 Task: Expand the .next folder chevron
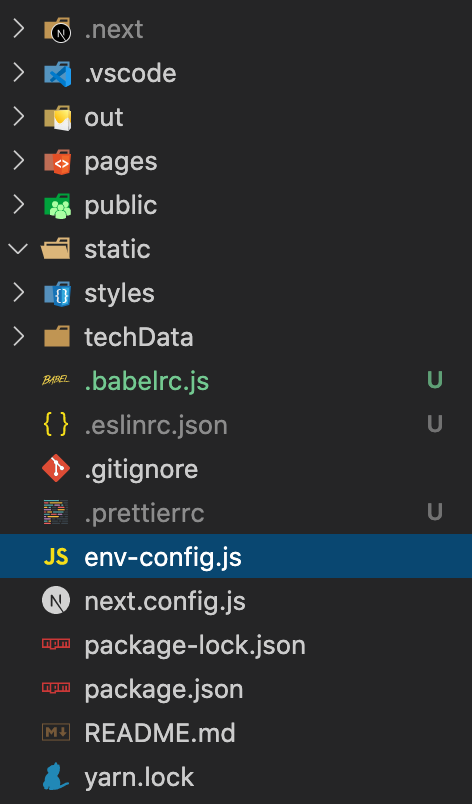18,29
